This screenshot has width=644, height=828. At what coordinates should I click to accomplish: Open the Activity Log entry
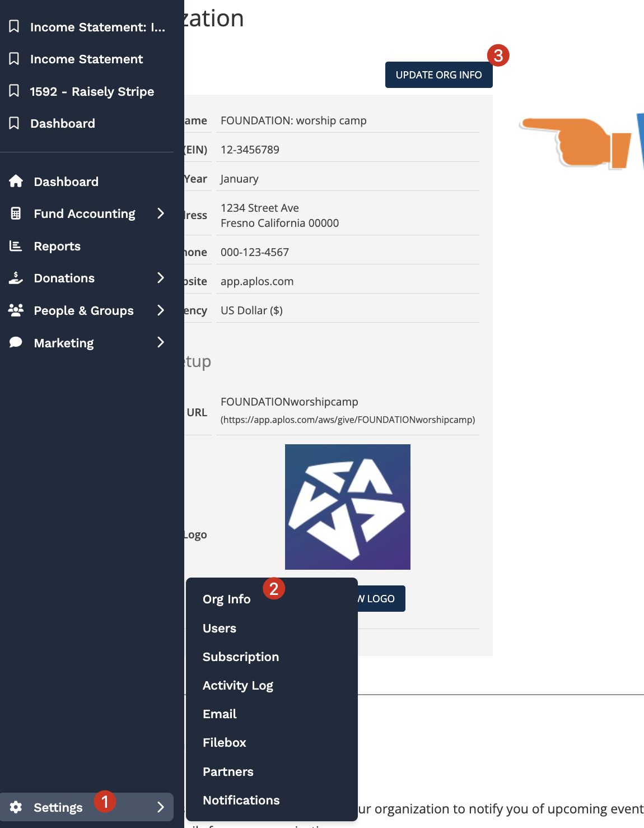(x=237, y=685)
